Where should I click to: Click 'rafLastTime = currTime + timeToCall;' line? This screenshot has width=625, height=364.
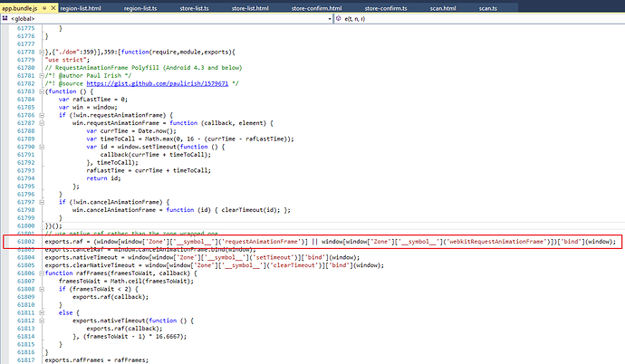coord(149,170)
